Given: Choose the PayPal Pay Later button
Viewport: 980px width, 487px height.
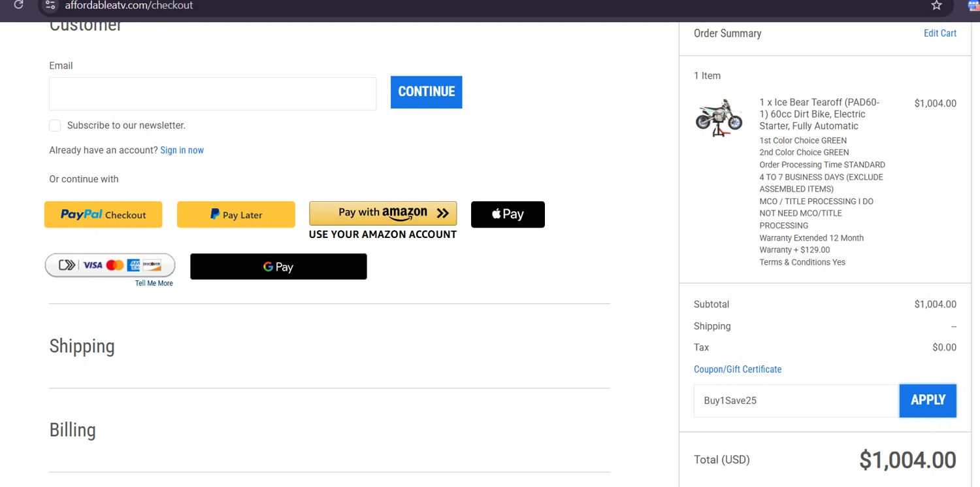Looking at the screenshot, I should click(236, 214).
